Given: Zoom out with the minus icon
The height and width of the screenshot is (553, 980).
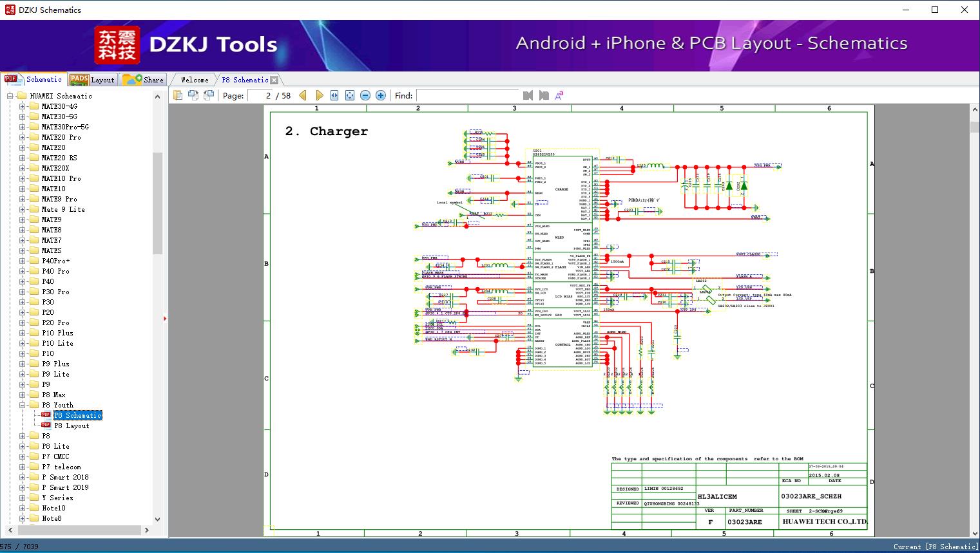Looking at the screenshot, I should [365, 95].
